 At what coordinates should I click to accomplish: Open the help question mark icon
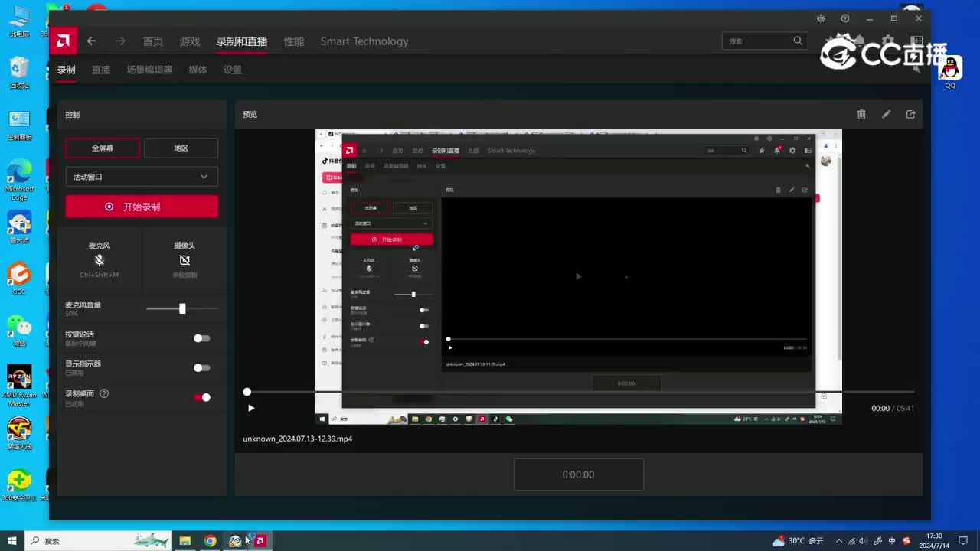[x=845, y=18]
